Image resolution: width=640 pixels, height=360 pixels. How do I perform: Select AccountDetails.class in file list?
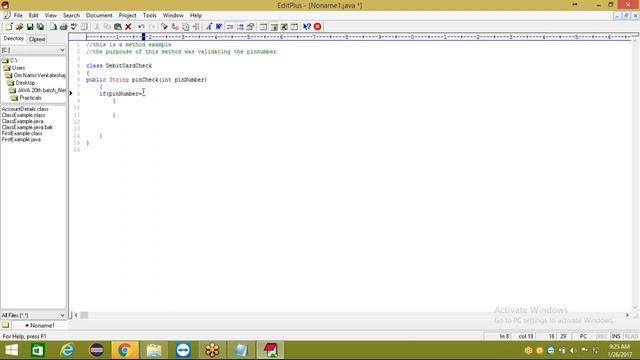[25, 109]
